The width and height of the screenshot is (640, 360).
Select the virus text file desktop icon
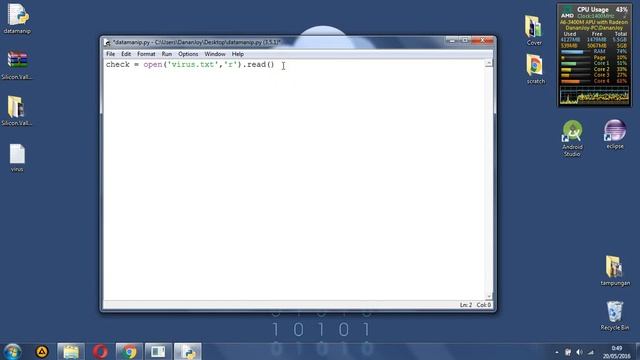coord(17,158)
